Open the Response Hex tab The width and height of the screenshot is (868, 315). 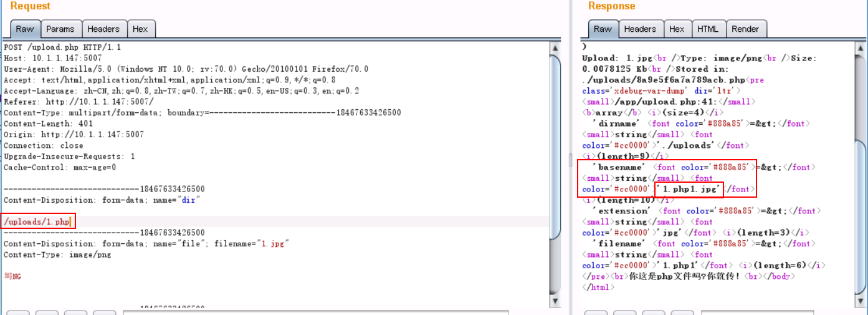(x=677, y=29)
